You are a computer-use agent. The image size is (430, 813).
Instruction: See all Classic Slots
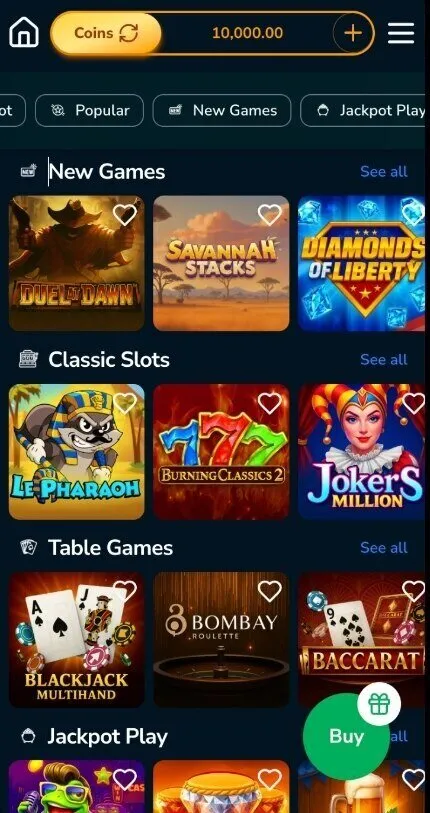(384, 359)
